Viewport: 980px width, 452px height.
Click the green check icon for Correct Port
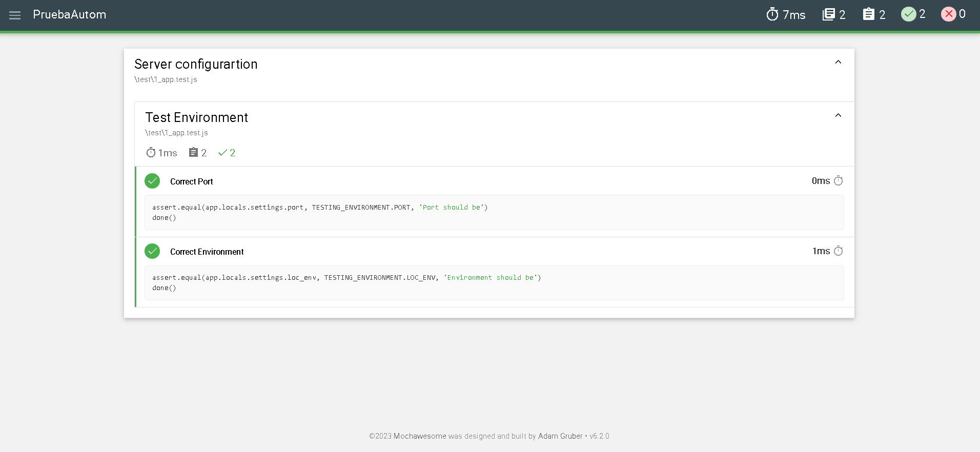tap(152, 181)
